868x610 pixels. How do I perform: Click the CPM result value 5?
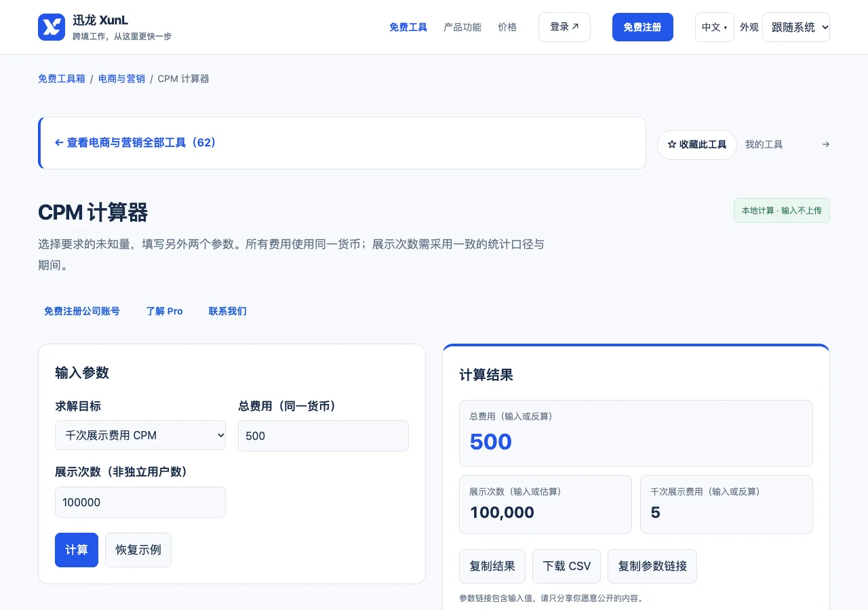[655, 512]
